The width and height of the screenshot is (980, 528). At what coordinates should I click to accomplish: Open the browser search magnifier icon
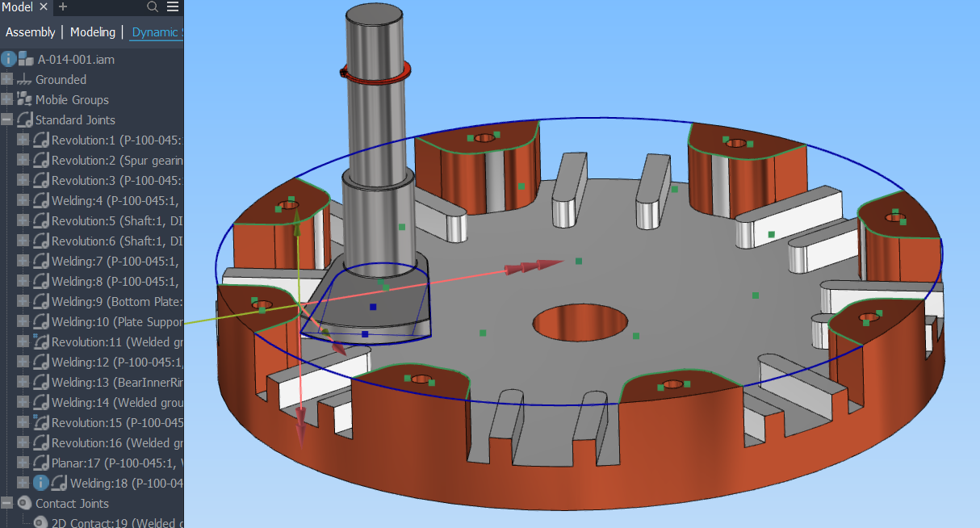152,6
